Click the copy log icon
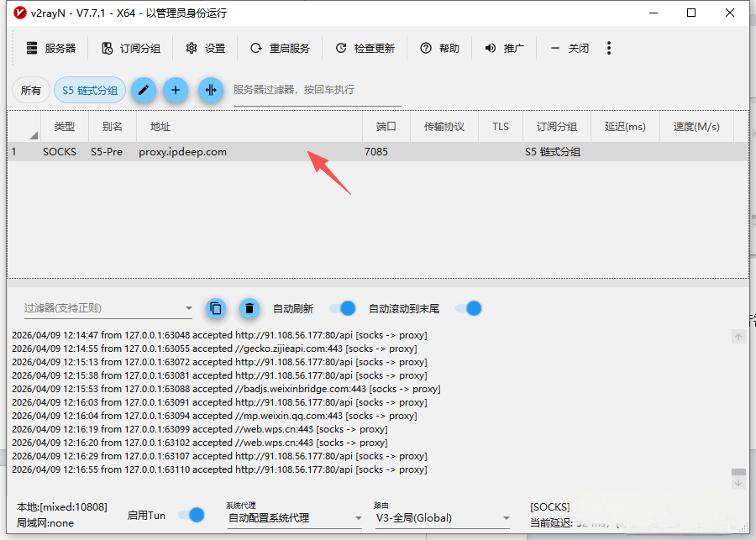The height and width of the screenshot is (540, 756). [x=215, y=308]
